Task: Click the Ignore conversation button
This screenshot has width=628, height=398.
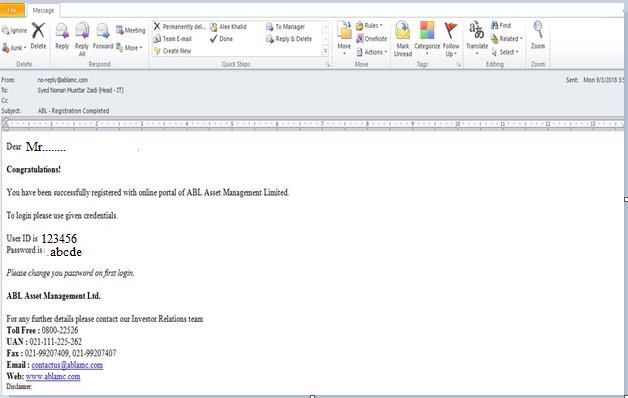Action: pos(14,30)
